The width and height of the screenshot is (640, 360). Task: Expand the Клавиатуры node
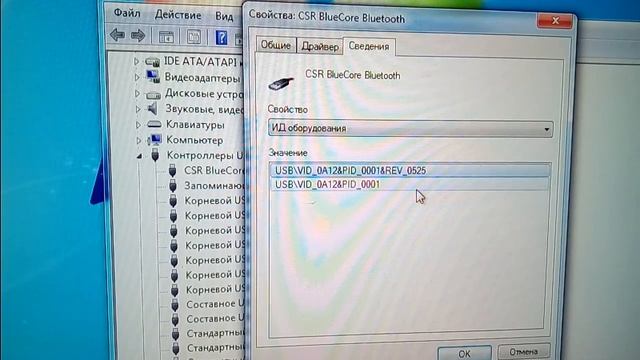coord(138,124)
